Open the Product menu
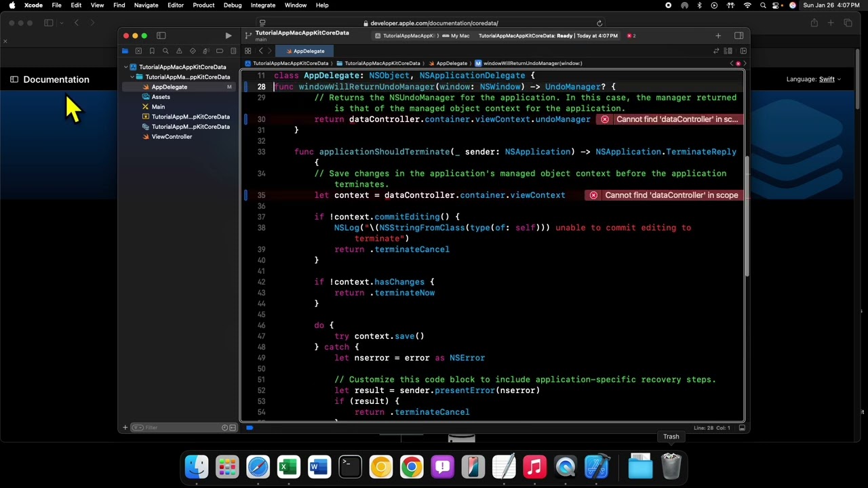Screen dimensions: 868x488 [203, 5]
